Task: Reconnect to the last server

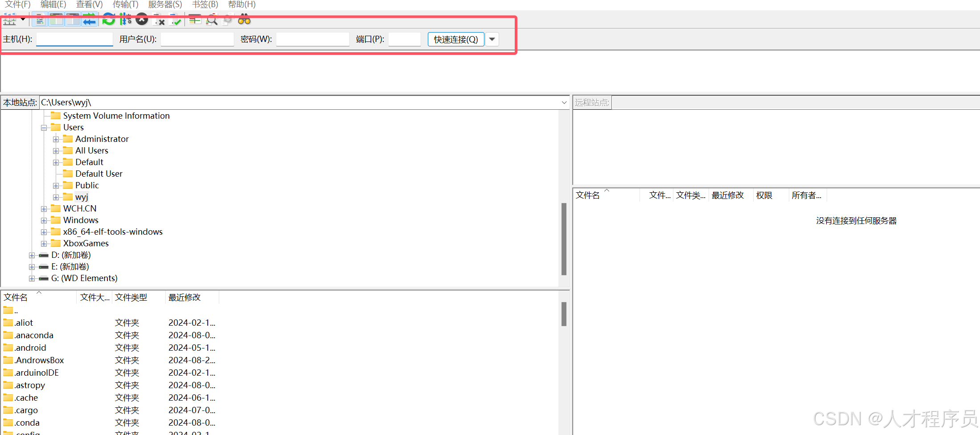Action: [x=175, y=20]
